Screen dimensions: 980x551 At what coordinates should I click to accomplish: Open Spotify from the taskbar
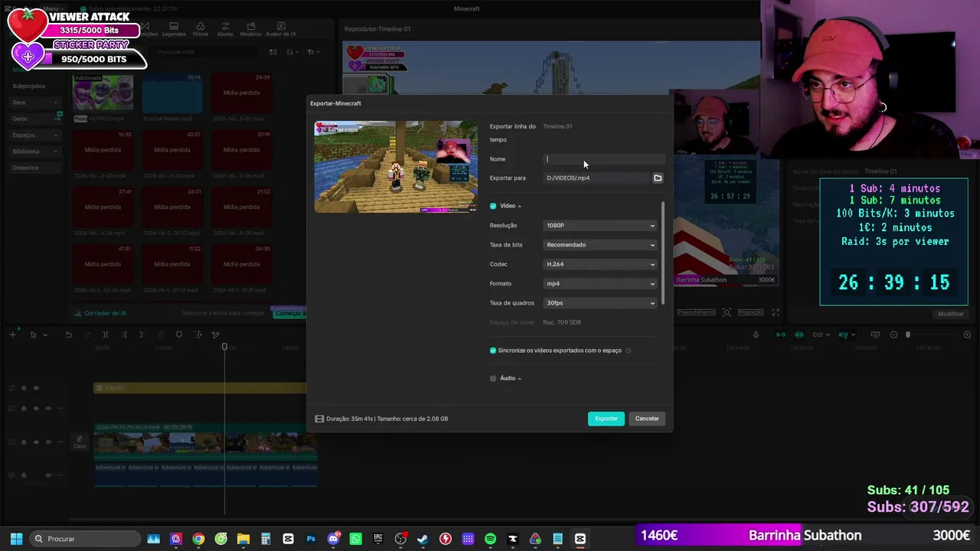pyautogui.click(x=490, y=539)
